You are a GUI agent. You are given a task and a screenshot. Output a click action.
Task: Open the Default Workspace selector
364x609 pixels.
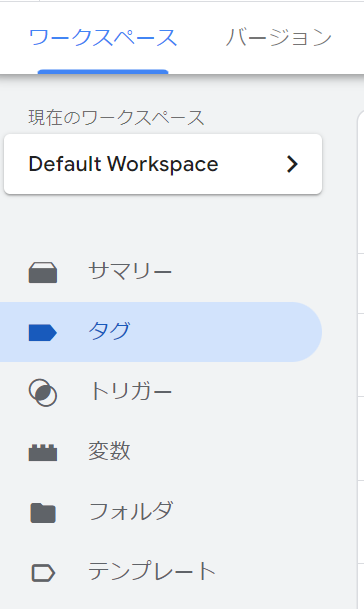pyautogui.click(x=163, y=164)
